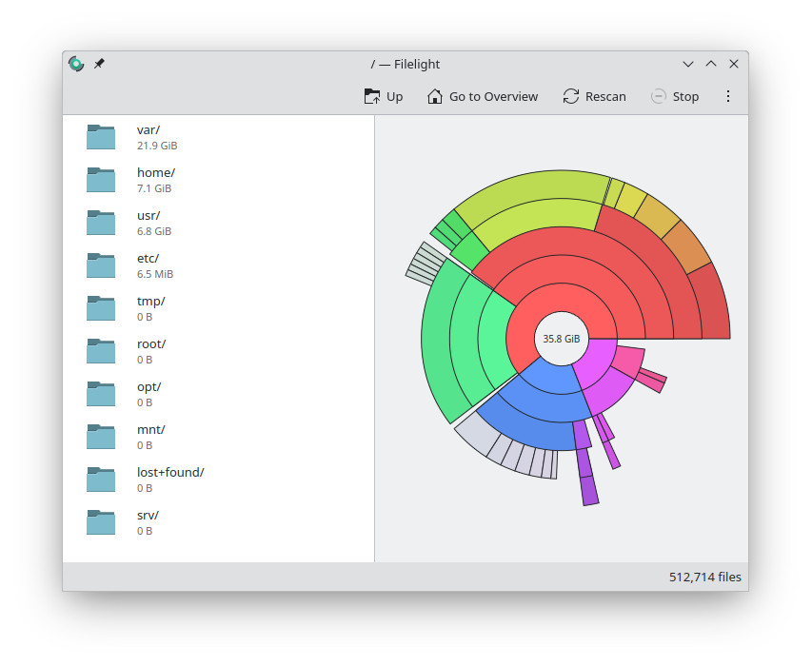
Task: Click the Rescan label
Action: [605, 97]
